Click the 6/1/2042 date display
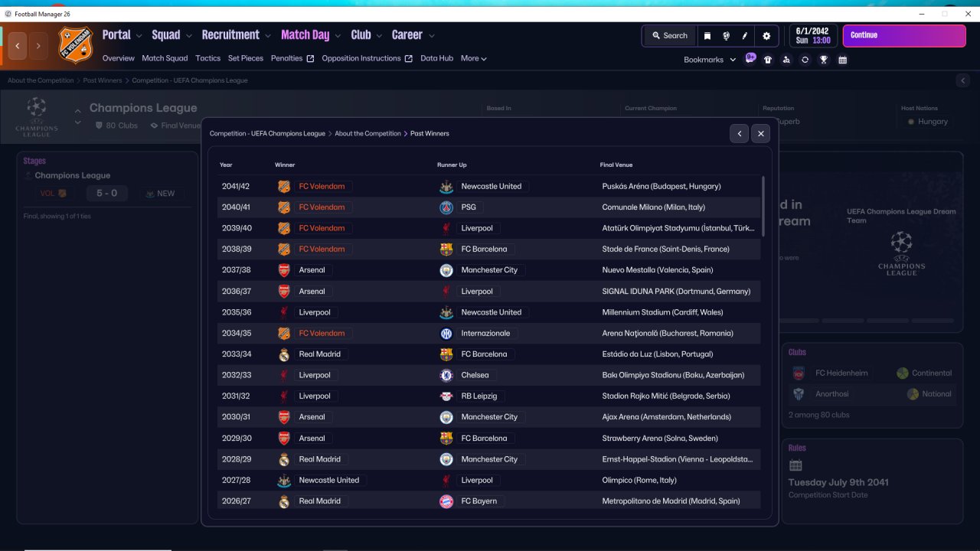980x551 pixels. click(x=812, y=36)
